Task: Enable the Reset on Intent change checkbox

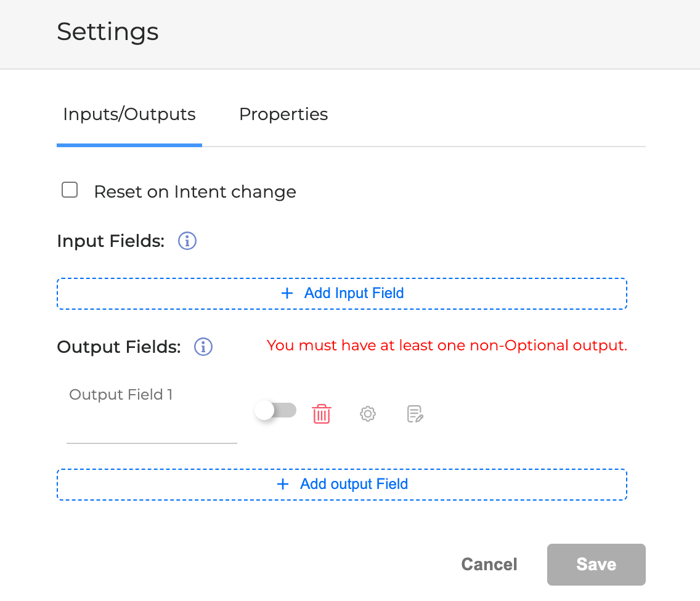Action: point(70,190)
